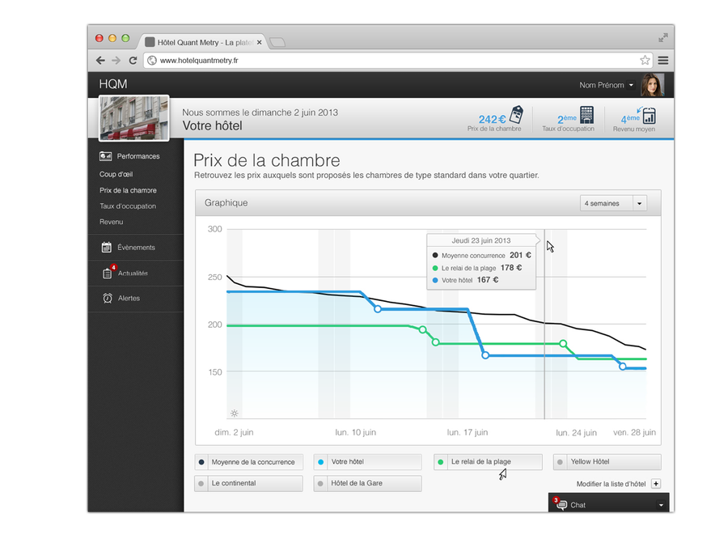Screen dimensions: 728x560
Task: Click the price tag icon for Prix de la chambre
Action: pos(516,115)
